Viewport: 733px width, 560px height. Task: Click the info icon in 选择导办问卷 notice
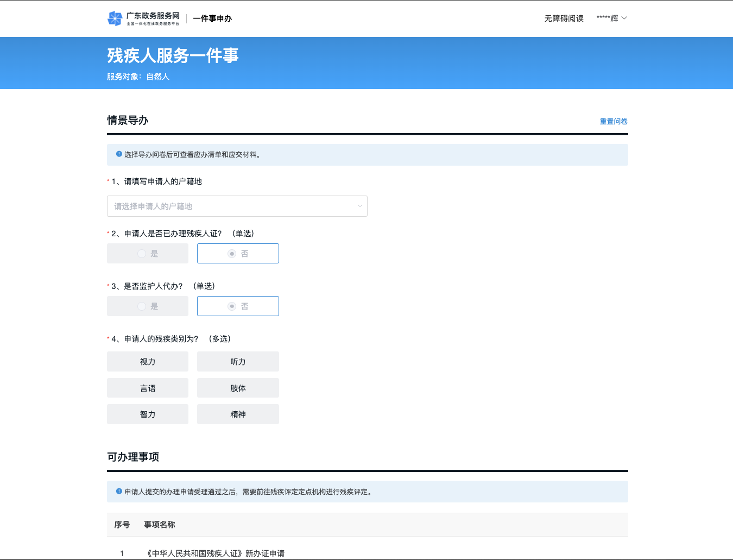(x=119, y=154)
